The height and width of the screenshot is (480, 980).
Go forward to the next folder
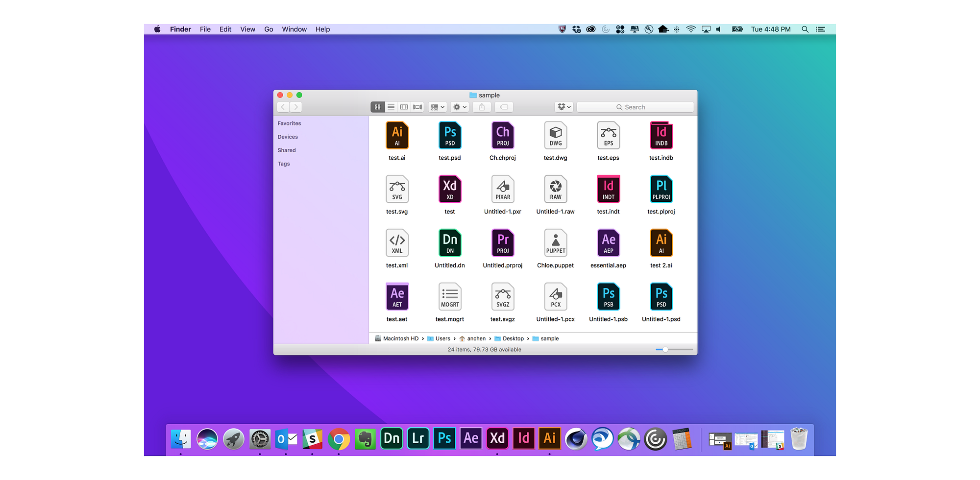295,107
